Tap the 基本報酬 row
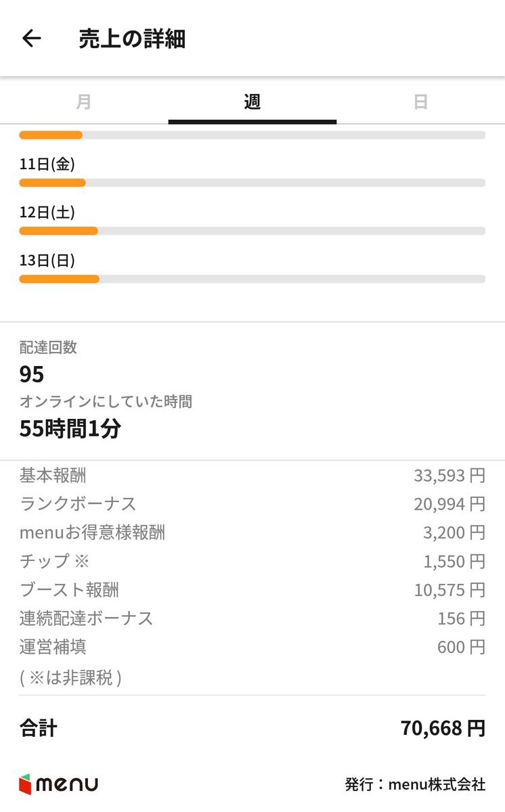This screenshot has width=505, height=812. point(252,476)
